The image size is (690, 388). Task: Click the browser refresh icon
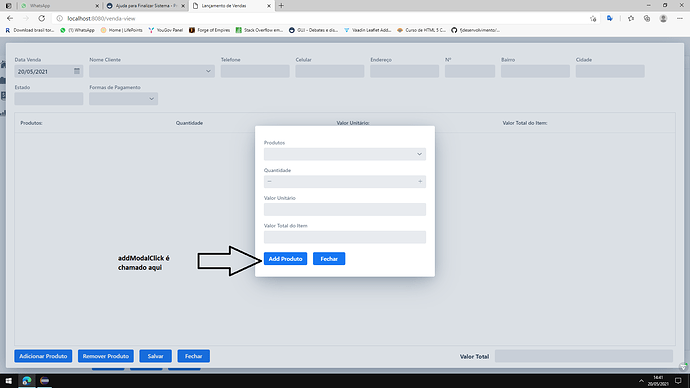click(41, 18)
